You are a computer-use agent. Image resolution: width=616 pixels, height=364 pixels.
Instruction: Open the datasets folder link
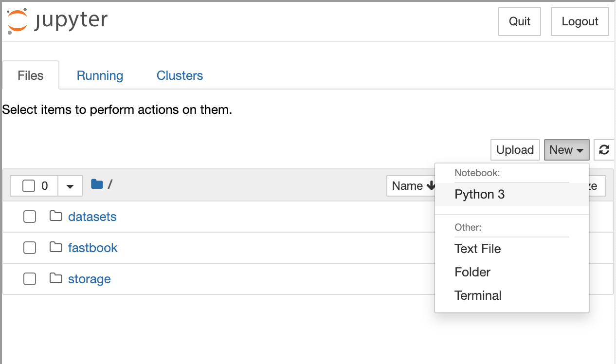click(92, 217)
